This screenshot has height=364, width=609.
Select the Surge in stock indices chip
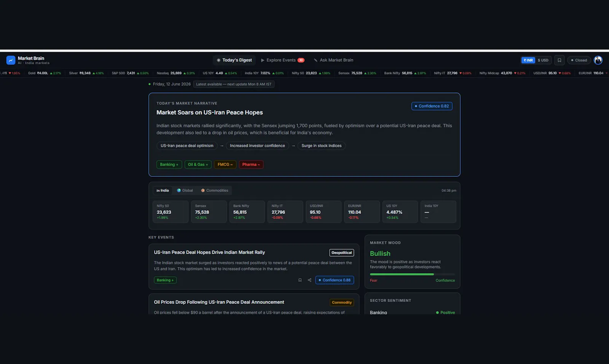coord(321,146)
